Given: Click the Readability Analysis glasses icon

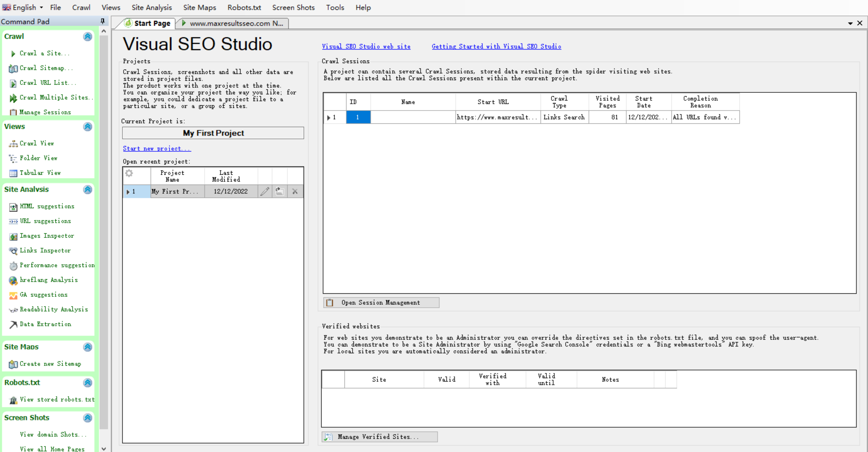Looking at the screenshot, I should click(x=13, y=310).
